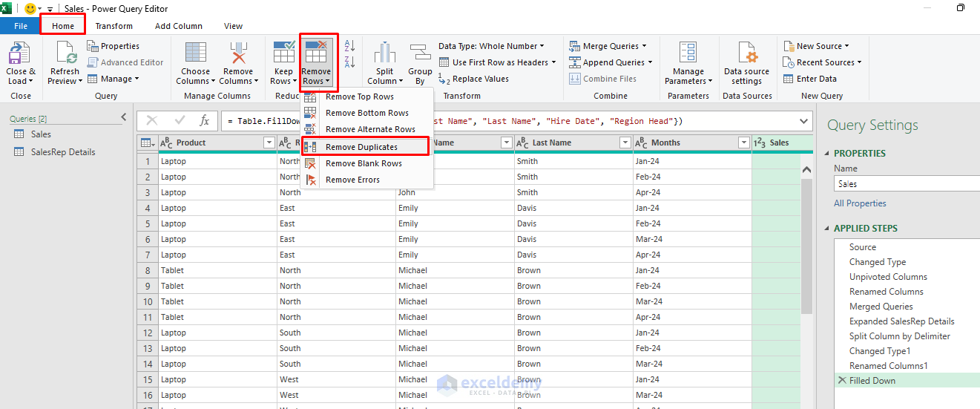The height and width of the screenshot is (409, 980).
Task: Click the Refresh Preview icon
Action: 65,53
